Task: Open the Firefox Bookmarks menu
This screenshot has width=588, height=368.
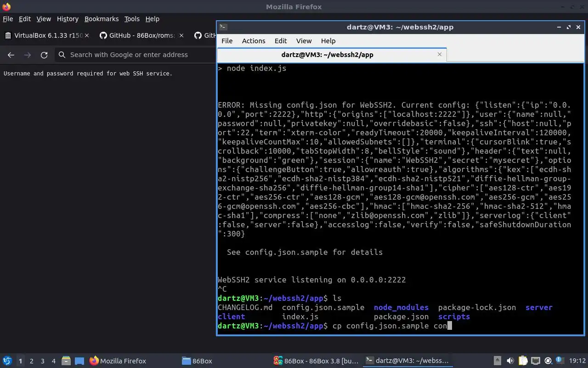Action: pyautogui.click(x=102, y=19)
